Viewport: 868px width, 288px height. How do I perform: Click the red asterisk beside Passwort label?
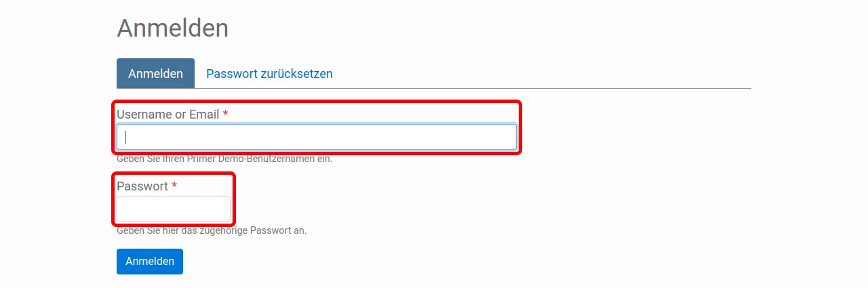[x=174, y=186]
